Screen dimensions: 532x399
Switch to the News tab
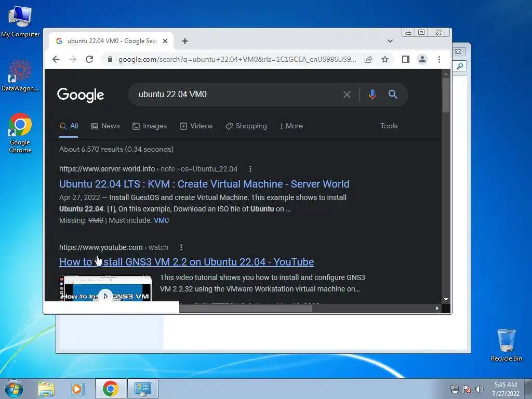point(105,126)
